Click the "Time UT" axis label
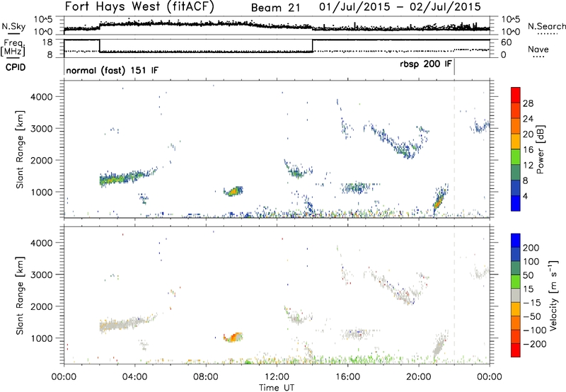The image size is (566, 392). pos(277,388)
